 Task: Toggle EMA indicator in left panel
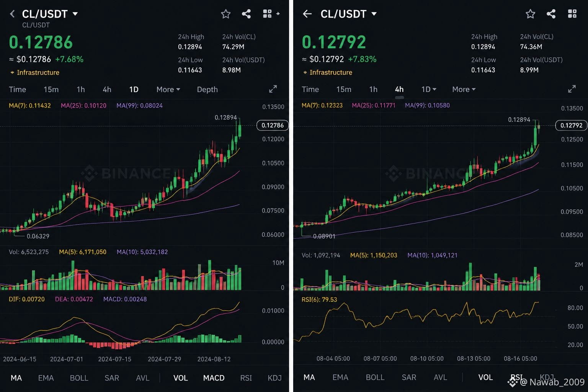click(x=46, y=378)
